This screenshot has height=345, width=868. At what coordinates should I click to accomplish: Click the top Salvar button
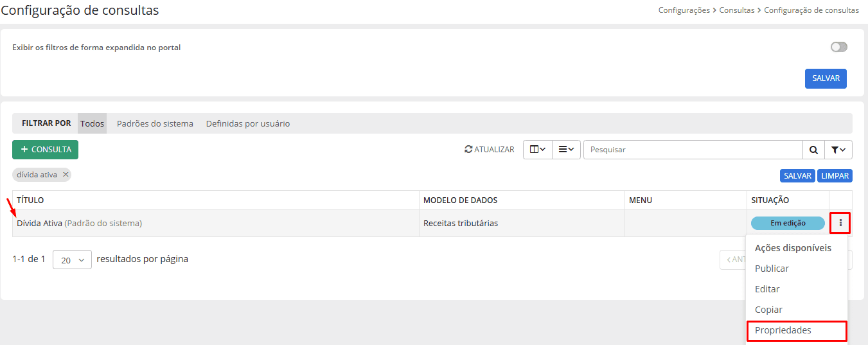[x=826, y=78]
